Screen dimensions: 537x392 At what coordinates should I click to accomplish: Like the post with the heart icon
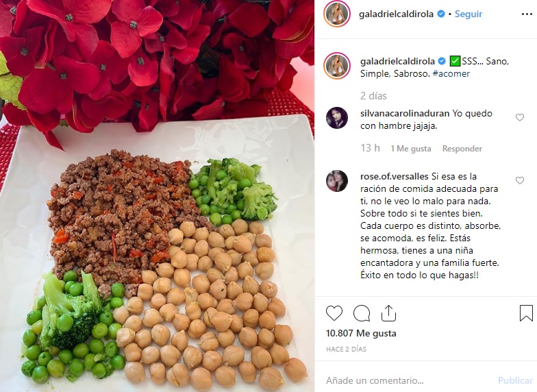point(334,313)
